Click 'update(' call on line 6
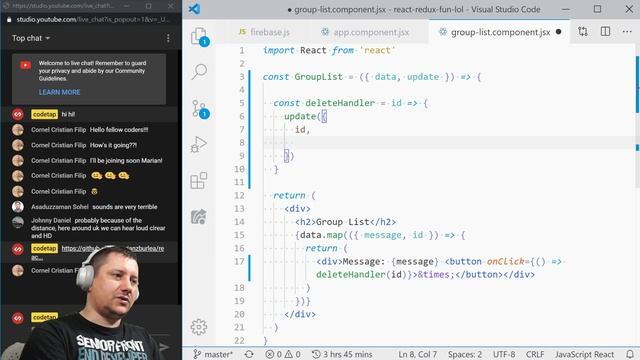The width and height of the screenshot is (640, 360). pos(302,116)
